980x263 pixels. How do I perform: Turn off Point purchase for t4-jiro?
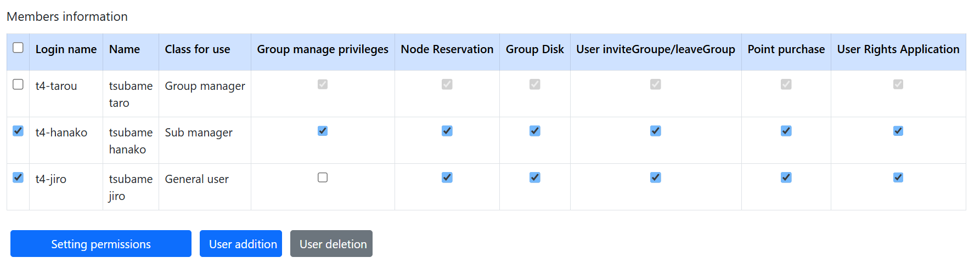pos(786,178)
